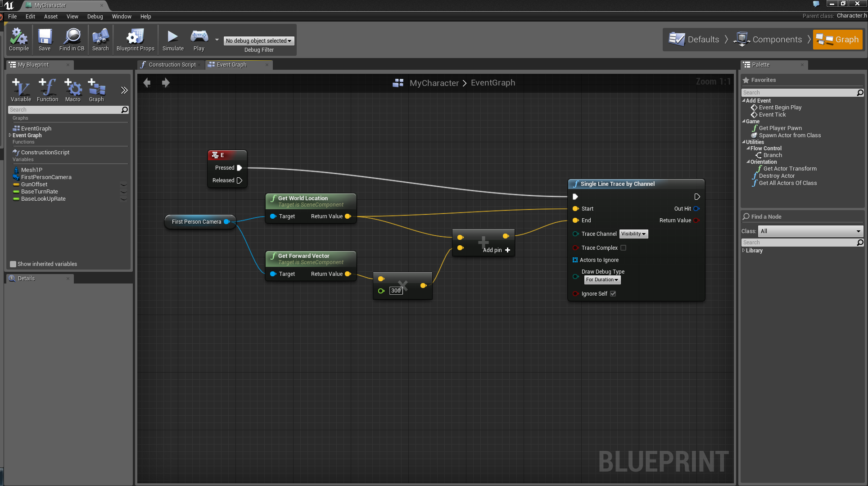Click Single Line Trace output exec pin
This screenshot has height=486, width=868.
697,197
